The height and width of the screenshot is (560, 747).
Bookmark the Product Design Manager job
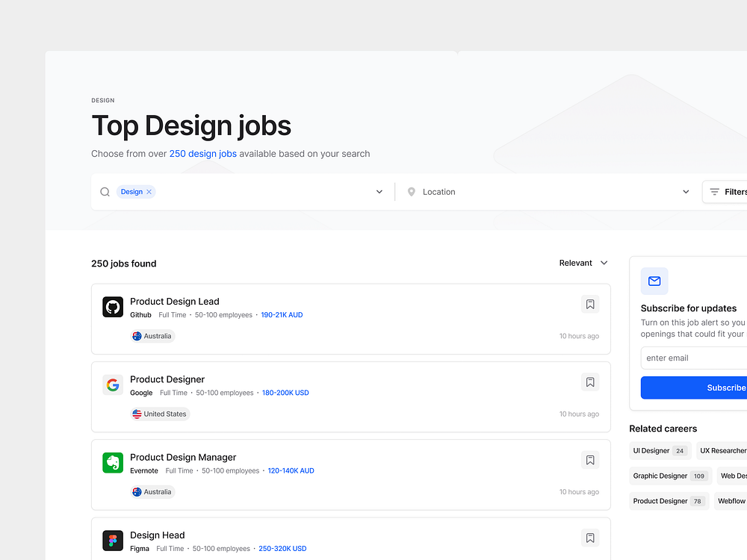(x=590, y=460)
